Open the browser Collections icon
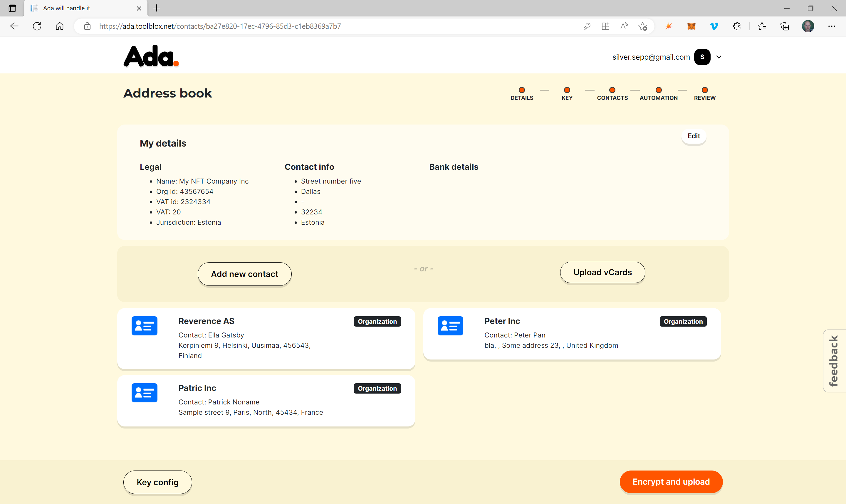Viewport: 846px width, 504px height. tap(785, 26)
